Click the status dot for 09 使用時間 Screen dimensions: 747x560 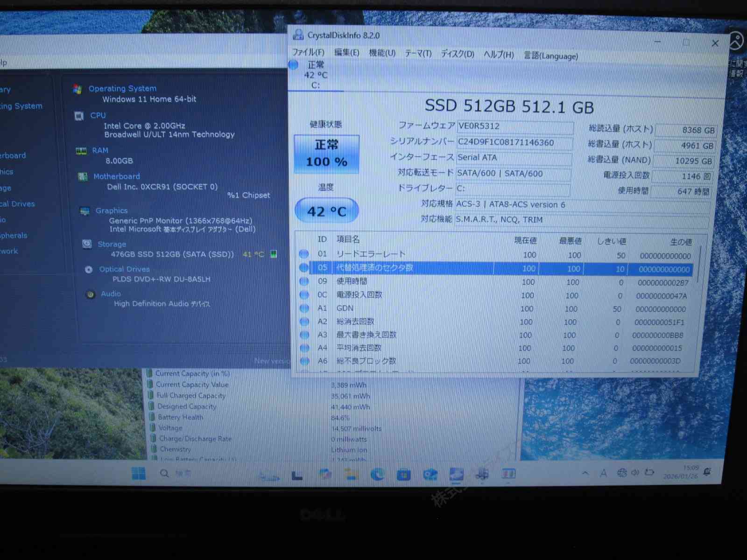[x=304, y=281]
